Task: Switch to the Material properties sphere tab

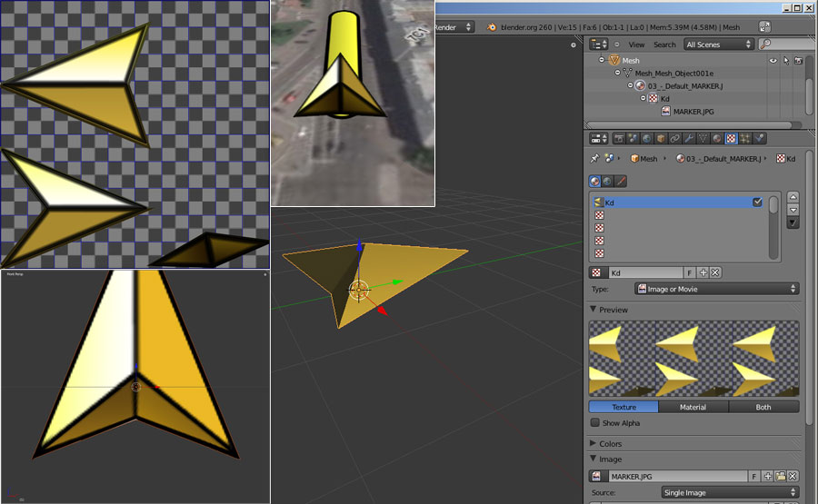Action: tap(717, 139)
